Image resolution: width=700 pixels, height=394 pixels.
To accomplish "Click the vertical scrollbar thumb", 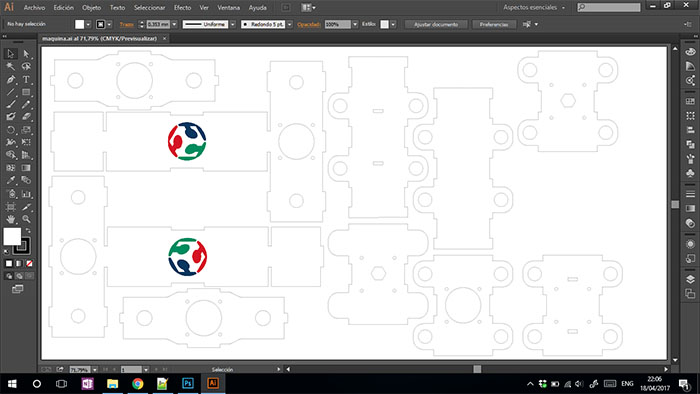I will pyautogui.click(x=675, y=204).
